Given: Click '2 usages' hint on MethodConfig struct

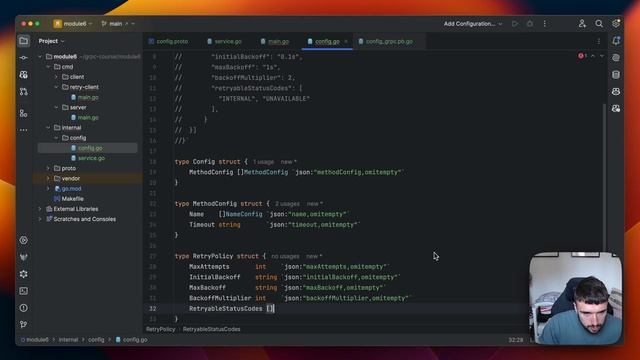Looking at the screenshot, I should (287, 204).
